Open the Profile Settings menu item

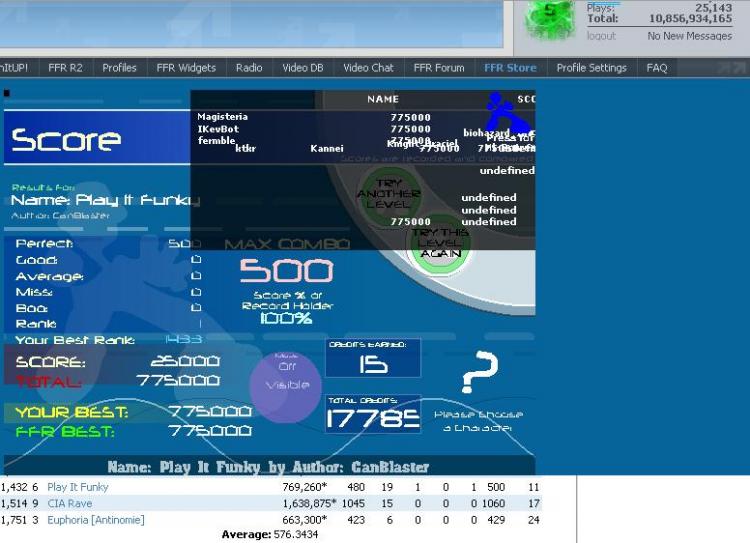click(591, 68)
